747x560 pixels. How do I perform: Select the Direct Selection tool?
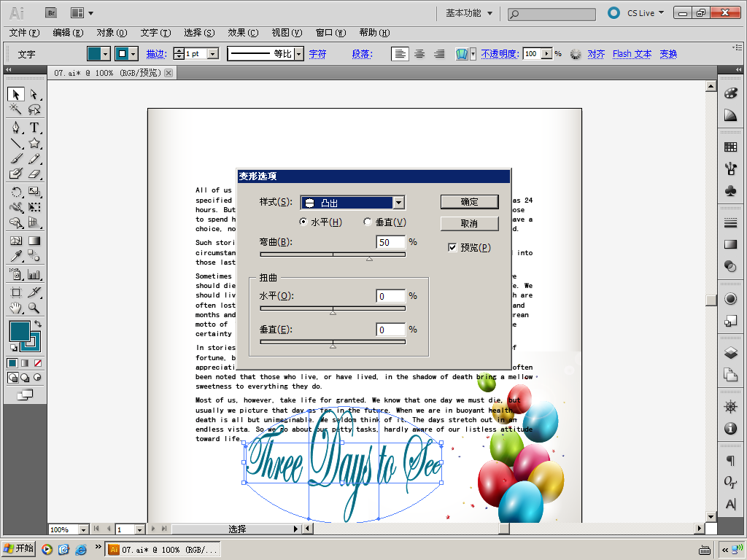point(34,94)
